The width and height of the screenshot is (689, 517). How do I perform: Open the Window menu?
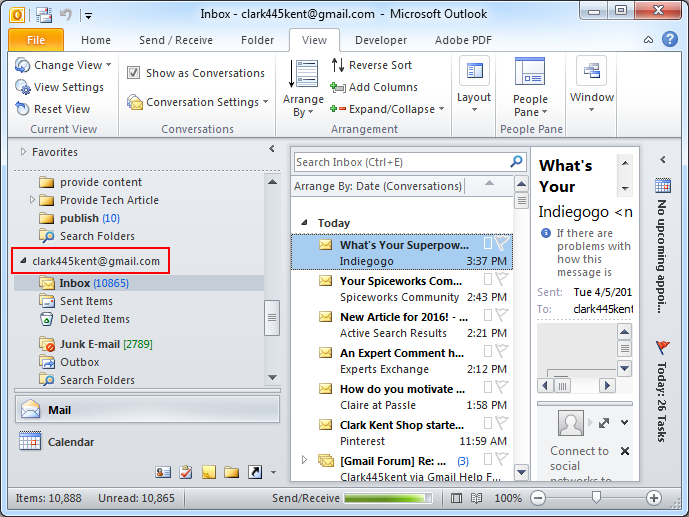[x=591, y=85]
